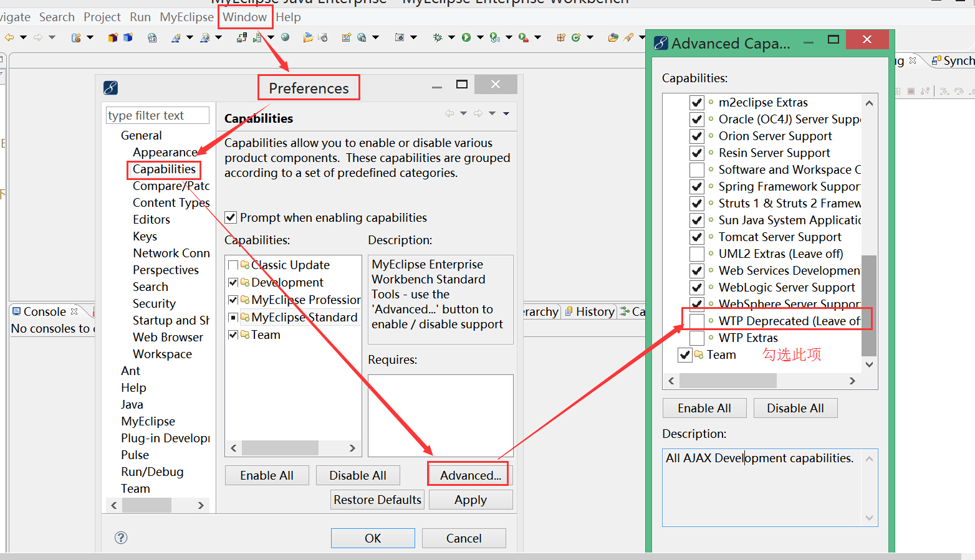Open the New wizard dropdown arrow
This screenshot has width=975, height=560.
pos(90,37)
